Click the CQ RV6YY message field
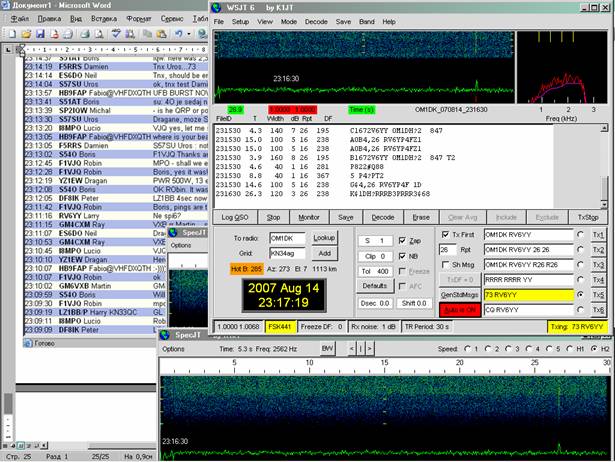 pyautogui.click(x=529, y=310)
